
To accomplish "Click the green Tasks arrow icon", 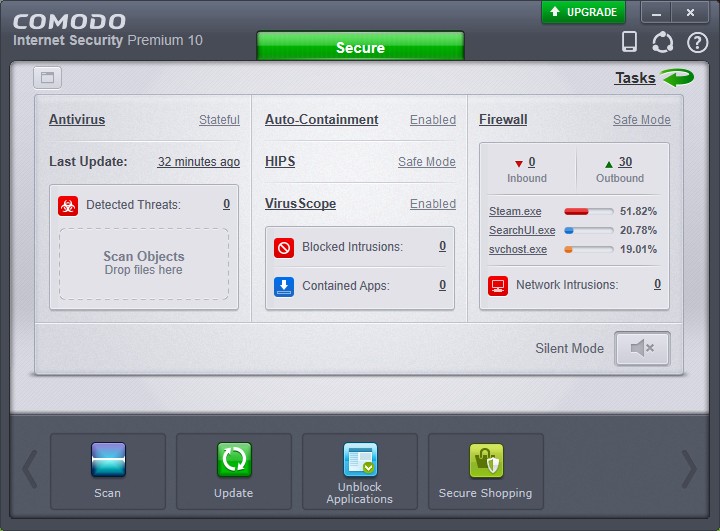I will [x=677, y=77].
